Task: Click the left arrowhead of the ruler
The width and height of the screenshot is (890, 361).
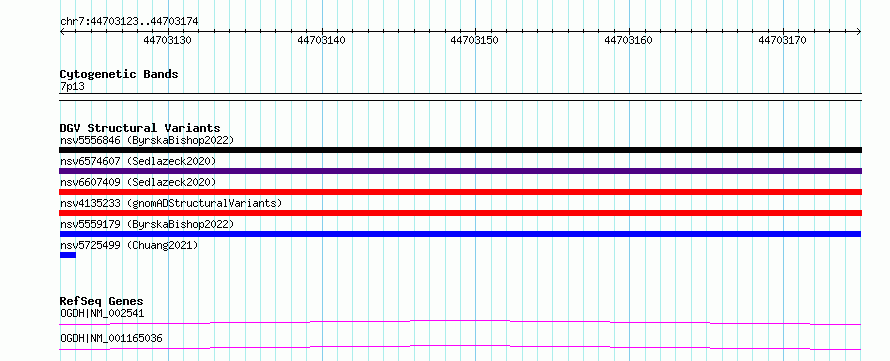Action: click(x=62, y=32)
